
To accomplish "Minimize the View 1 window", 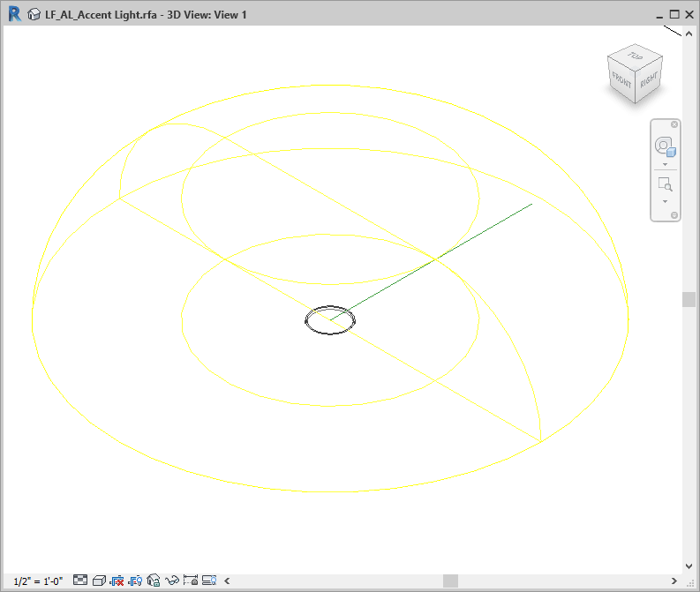I will click(x=659, y=15).
